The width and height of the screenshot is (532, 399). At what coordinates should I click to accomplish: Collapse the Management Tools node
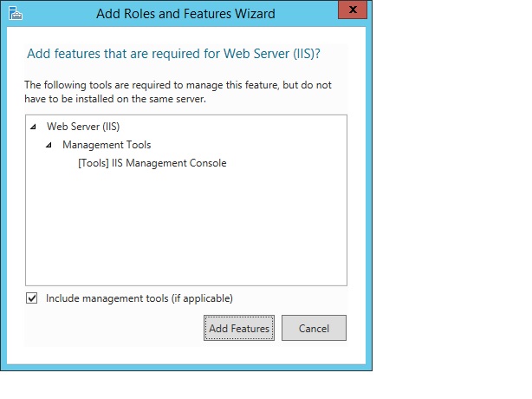click(49, 146)
